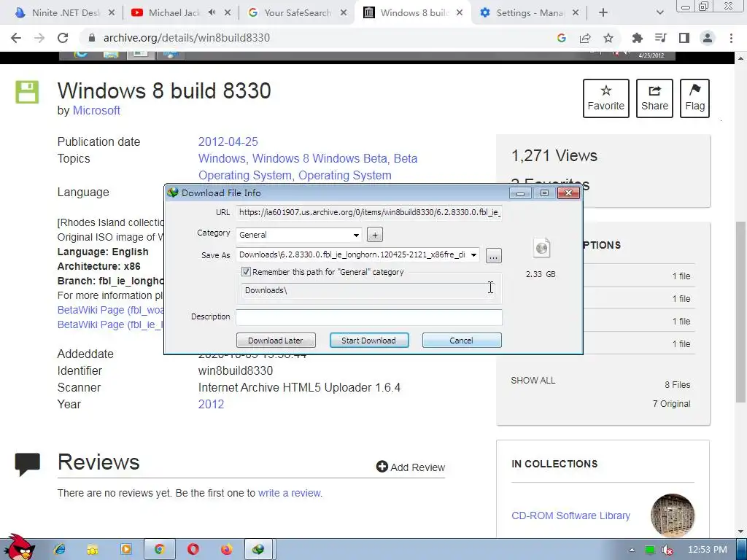Click the disc file-type icon in dialog
Viewport: 747px width, 560px height.
pos(542,248)
